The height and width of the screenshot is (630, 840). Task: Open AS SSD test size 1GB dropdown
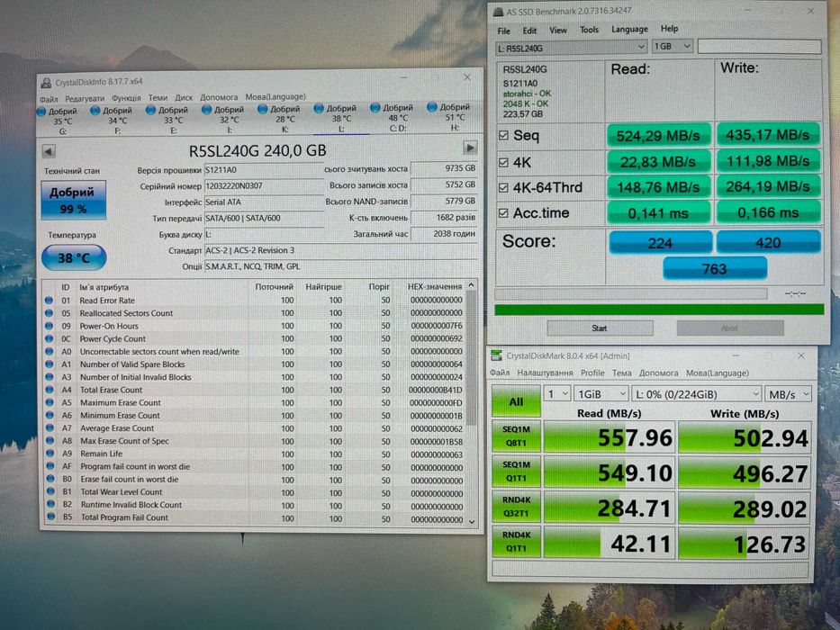[x=673, y=47]
